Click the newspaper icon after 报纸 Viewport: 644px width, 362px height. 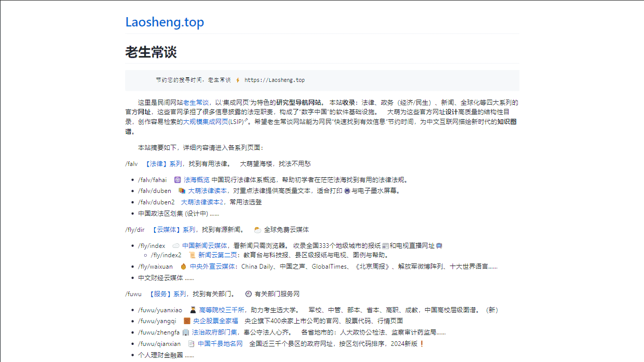(385, 246)
